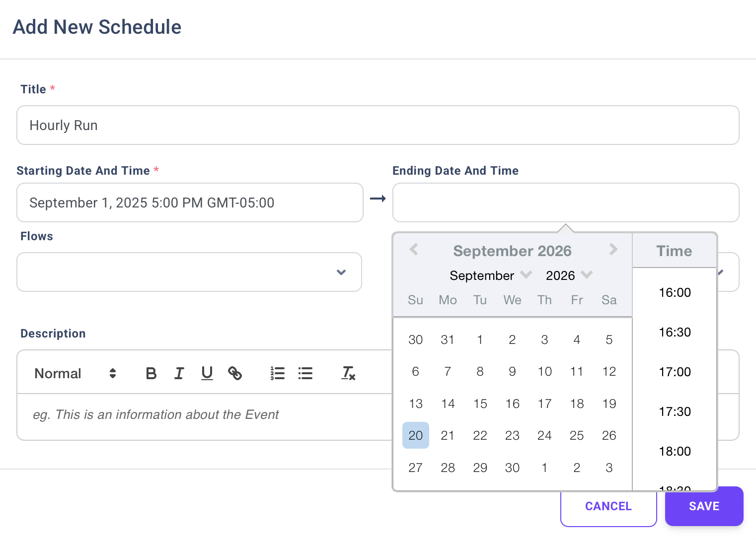Insert a link in the description
This screenshot has width=756, height=539.
(x=235, y=373)
